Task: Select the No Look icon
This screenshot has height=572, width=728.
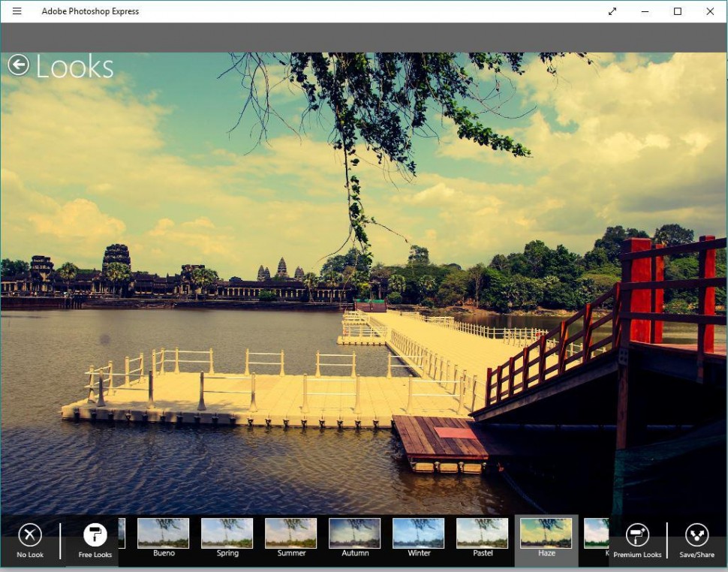Action: pyautogui.click(x=30, y=535)
